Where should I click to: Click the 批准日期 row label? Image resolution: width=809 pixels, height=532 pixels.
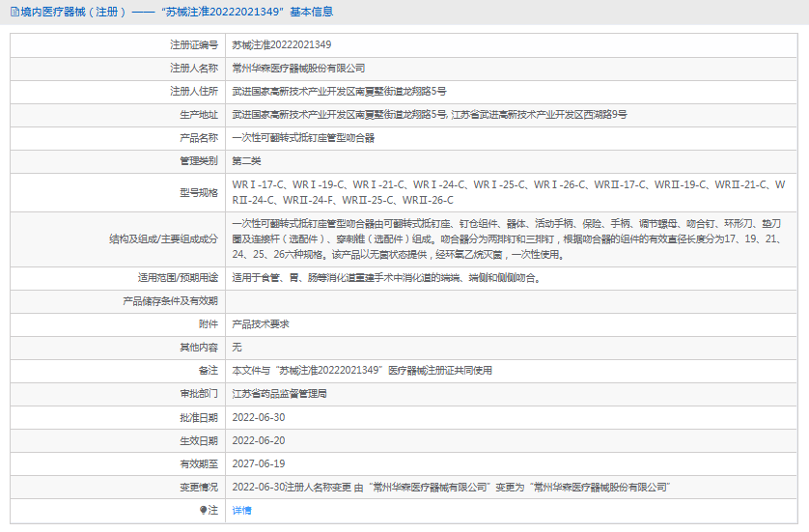(199, 417)
